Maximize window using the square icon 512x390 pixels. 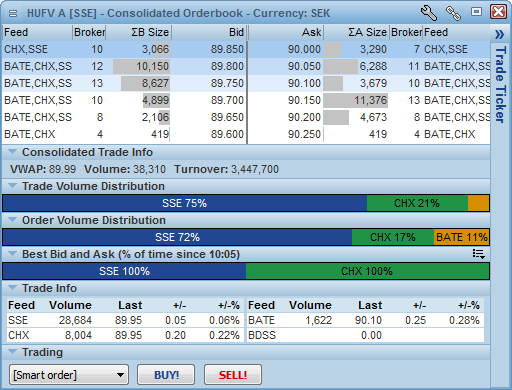[x=476, y=12]
